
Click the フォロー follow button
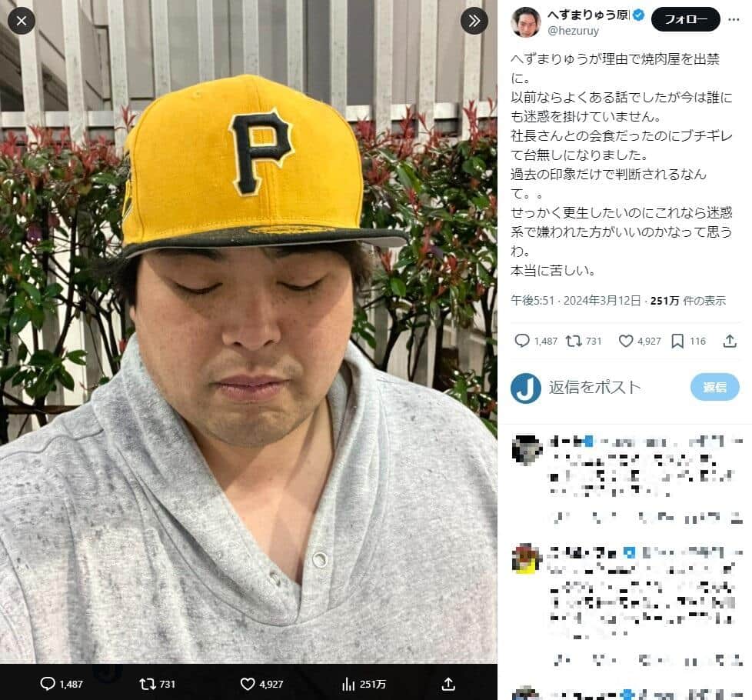pyautogui.click(x=685, y=20)
